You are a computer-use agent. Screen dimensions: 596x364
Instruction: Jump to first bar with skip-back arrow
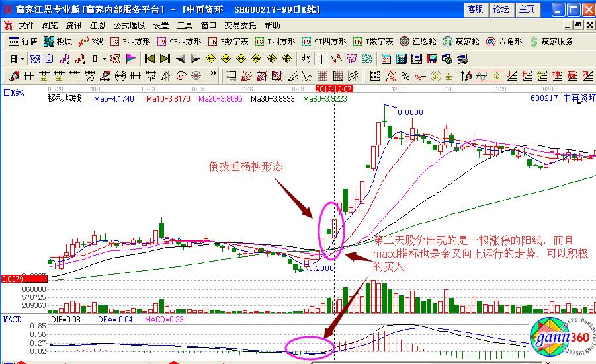click(x=150, y=58)
